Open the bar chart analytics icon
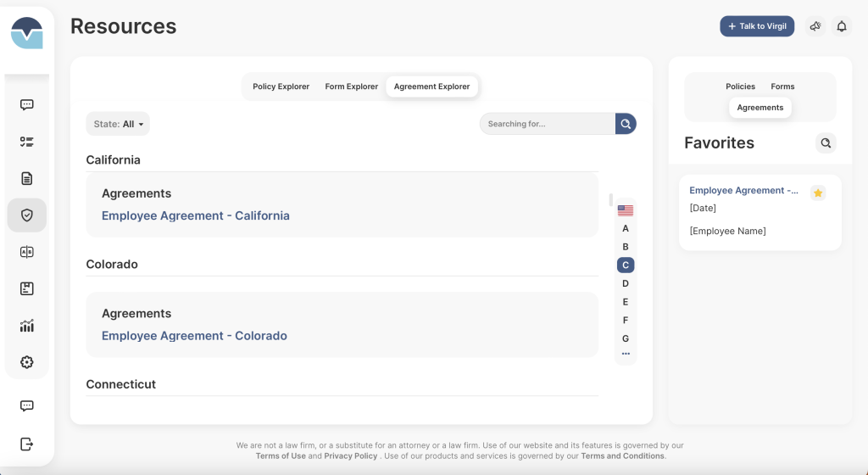The width and height of the screenshot is (868, 475). [26, 326]
